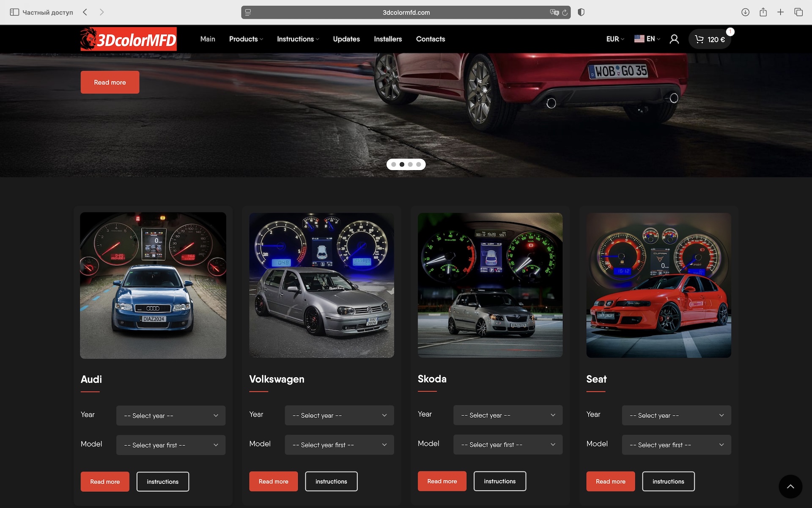Viewport: 812px width, 508px height.
Task: Open Seat Model select dropdown
Action: (676, 444)
